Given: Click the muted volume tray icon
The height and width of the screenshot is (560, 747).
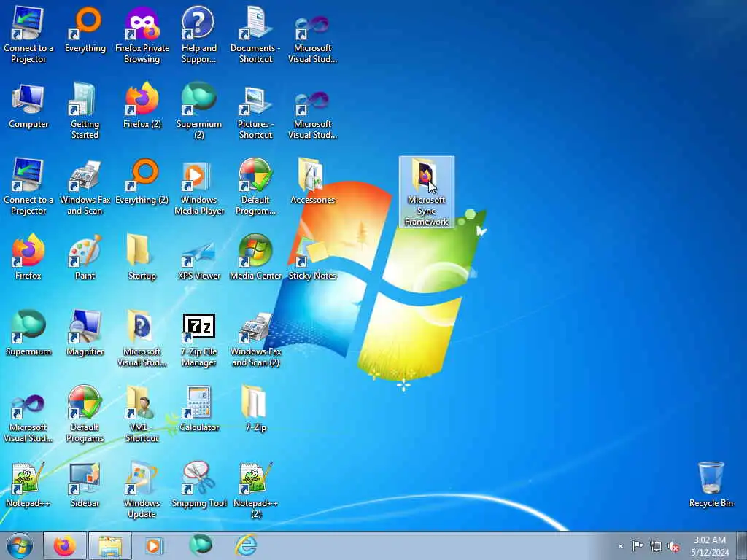Looking at the screenshot, I should click(673, 547).
